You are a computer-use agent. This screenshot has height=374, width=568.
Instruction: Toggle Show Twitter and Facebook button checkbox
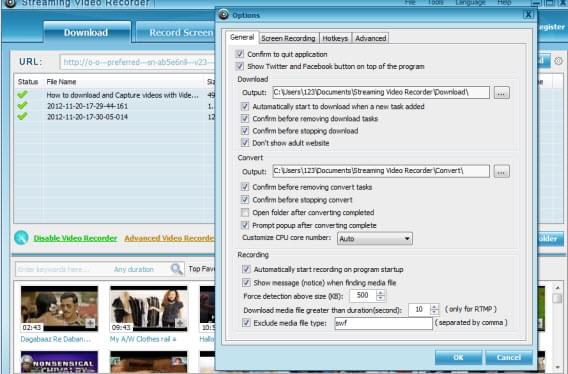239,66
